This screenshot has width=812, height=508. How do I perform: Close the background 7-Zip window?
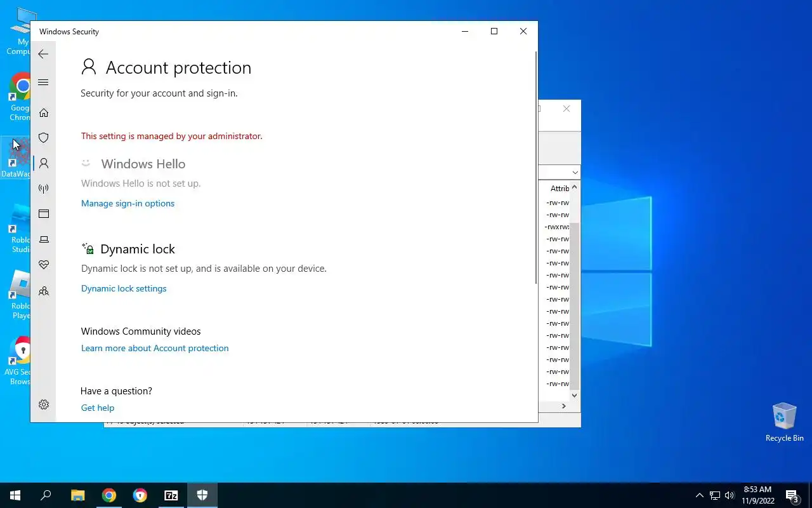pos(566,109)
